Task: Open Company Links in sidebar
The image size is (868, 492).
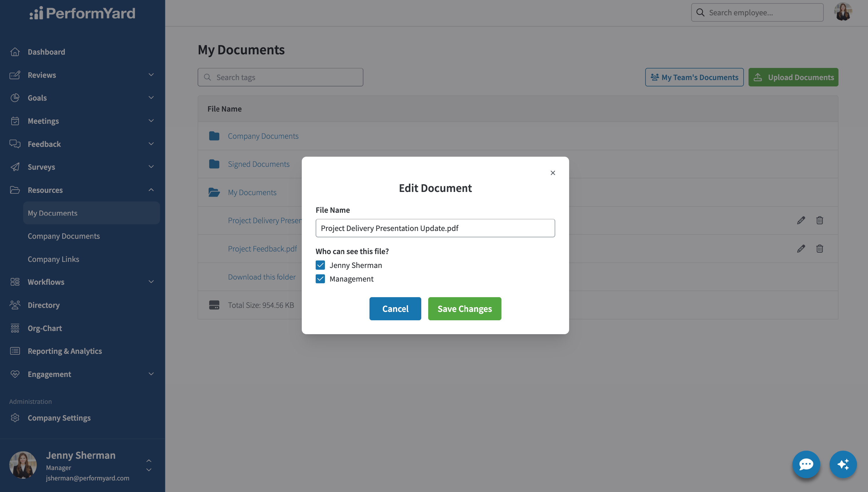Action: click(x=54, y=259)
